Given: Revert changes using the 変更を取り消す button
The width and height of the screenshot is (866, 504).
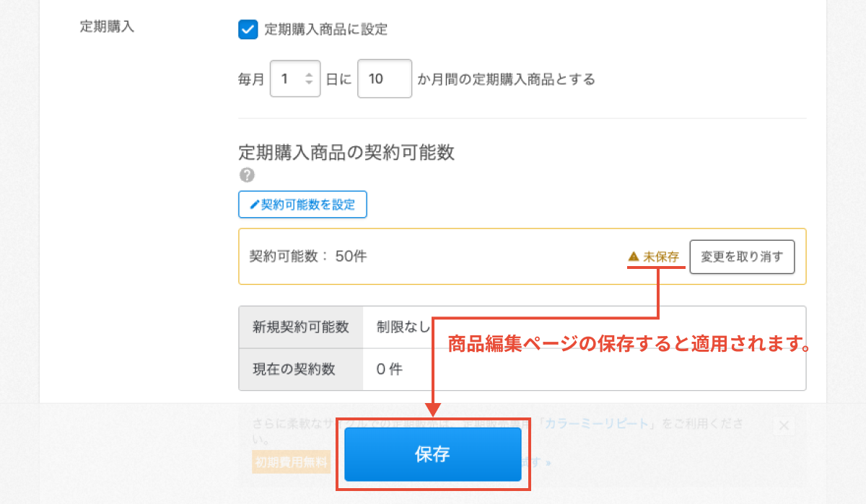Looking at the screenshot, I should [742, 256].
